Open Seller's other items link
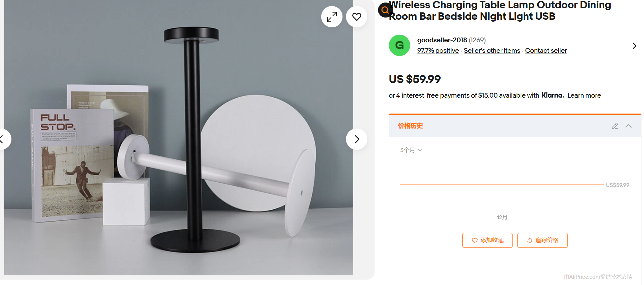The width and height of the screenshot is (644, 285). (x=492, y=51)
